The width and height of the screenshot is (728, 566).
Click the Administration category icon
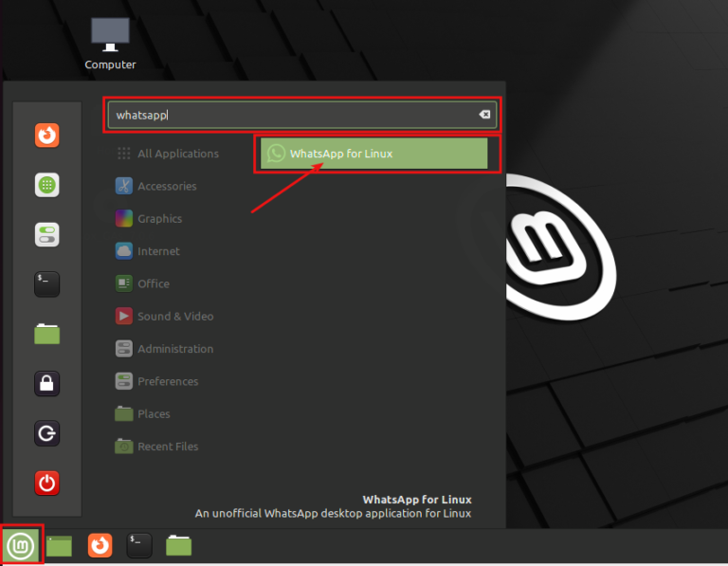point(124,349)
